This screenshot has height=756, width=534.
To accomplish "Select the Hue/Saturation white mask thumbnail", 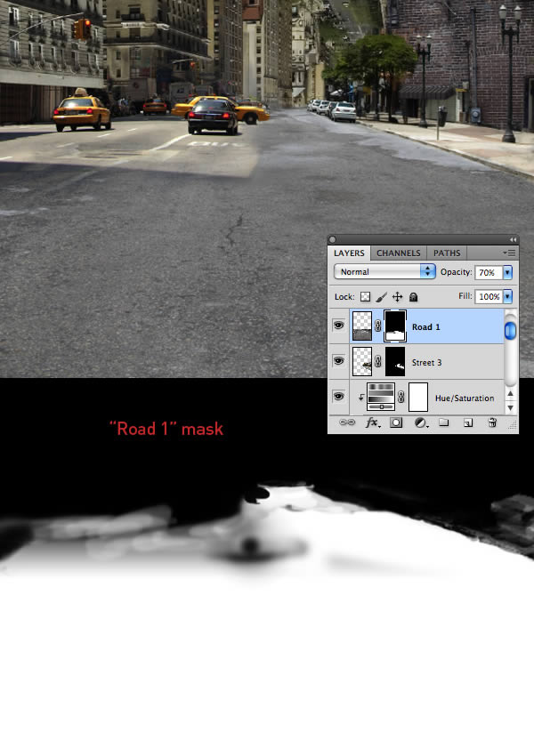I will pyautogui.click(x=418, y=397).
